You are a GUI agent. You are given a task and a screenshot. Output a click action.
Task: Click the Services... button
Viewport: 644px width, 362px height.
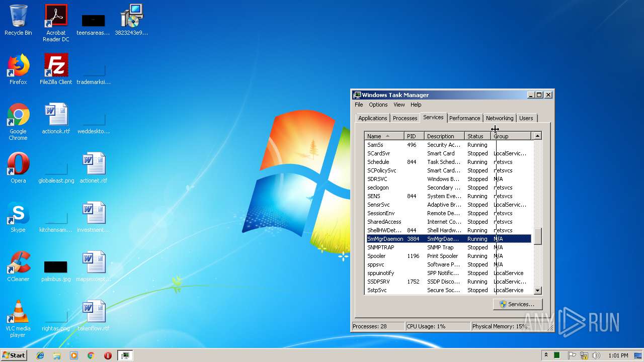(518, 304)
